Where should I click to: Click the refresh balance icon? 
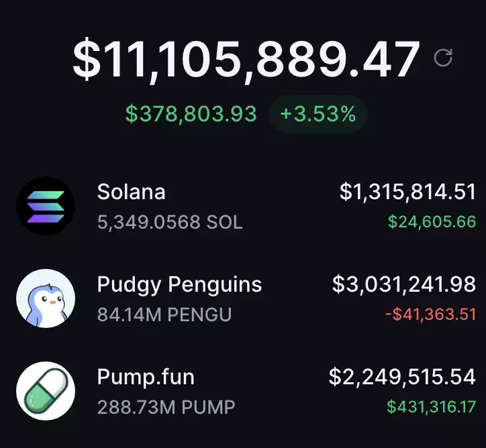tap(443, 58)
